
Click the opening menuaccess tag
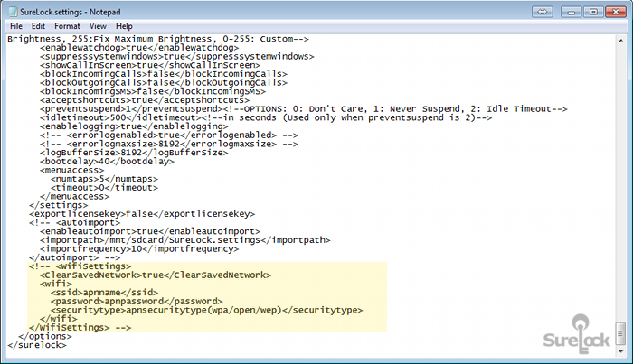click(71, 170)
